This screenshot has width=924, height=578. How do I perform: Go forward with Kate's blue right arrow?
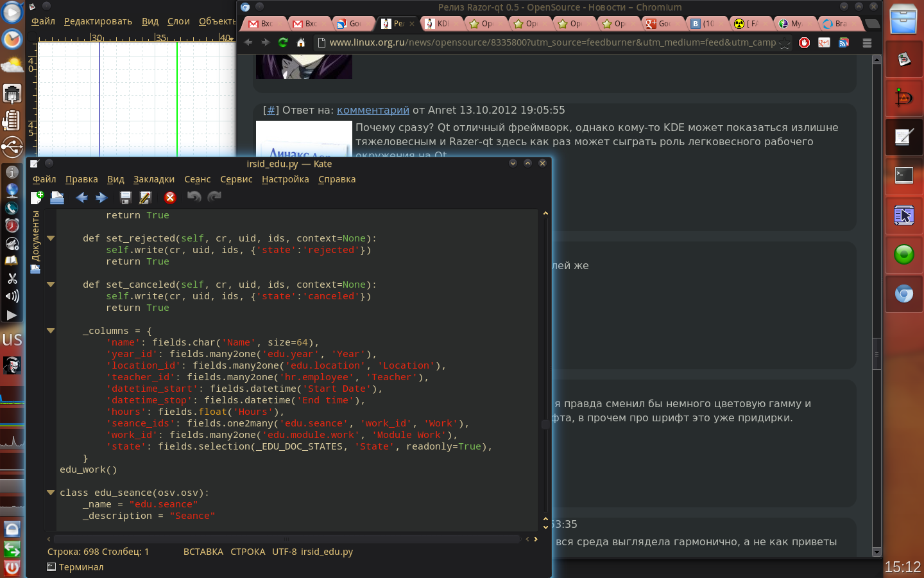[x=101, y=197]
